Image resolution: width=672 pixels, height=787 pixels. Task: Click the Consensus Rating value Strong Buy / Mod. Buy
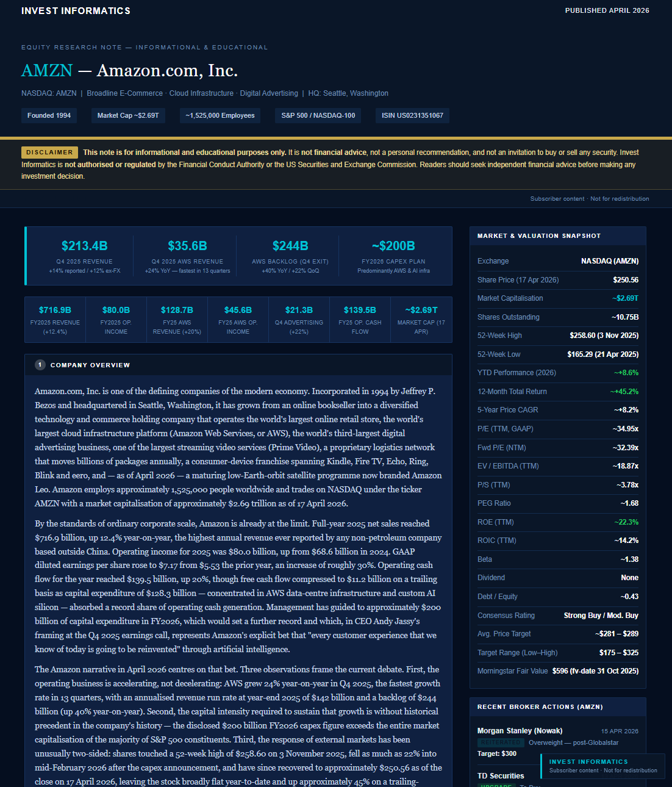click(x=601, y=616)
